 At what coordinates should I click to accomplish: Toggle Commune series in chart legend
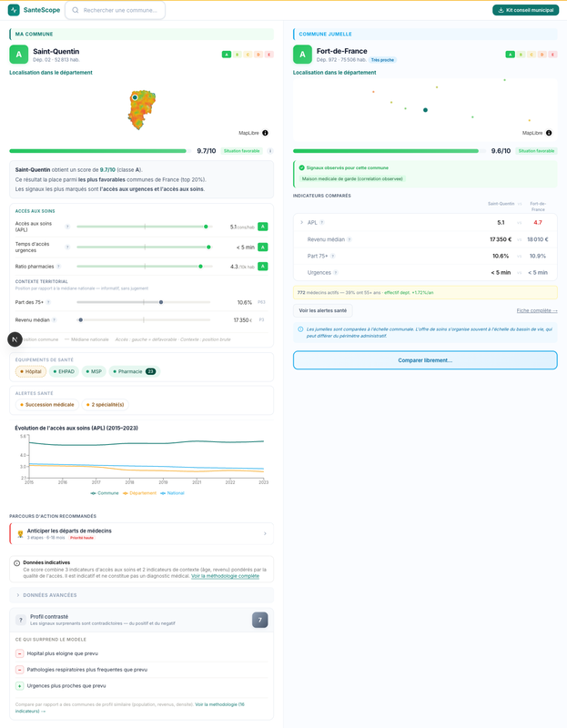point(105,493)
